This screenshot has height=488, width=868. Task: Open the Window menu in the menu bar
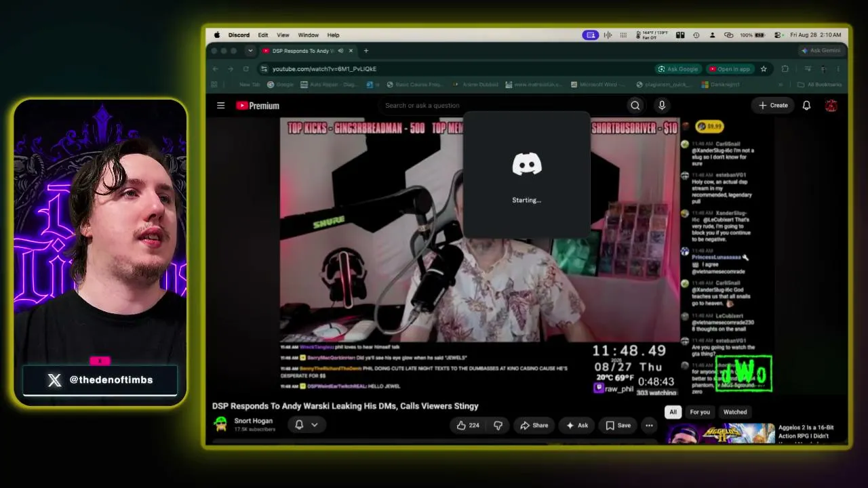(x=308, y=35)
